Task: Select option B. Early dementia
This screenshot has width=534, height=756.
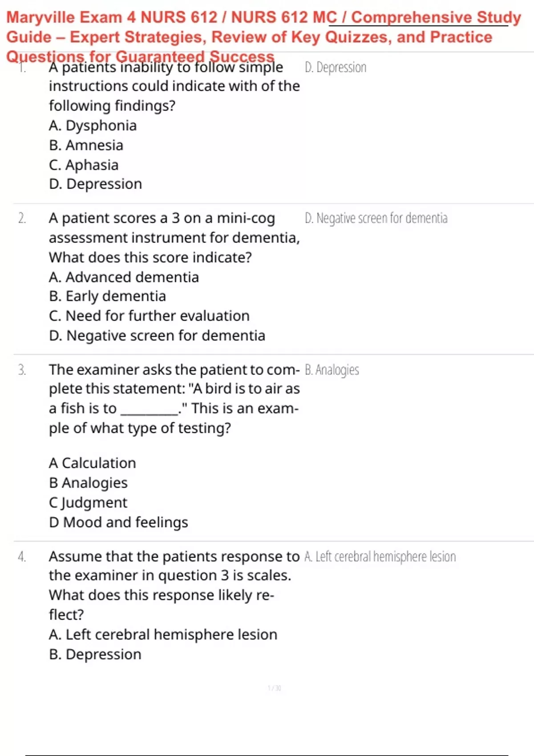Action: pos(107,296)
